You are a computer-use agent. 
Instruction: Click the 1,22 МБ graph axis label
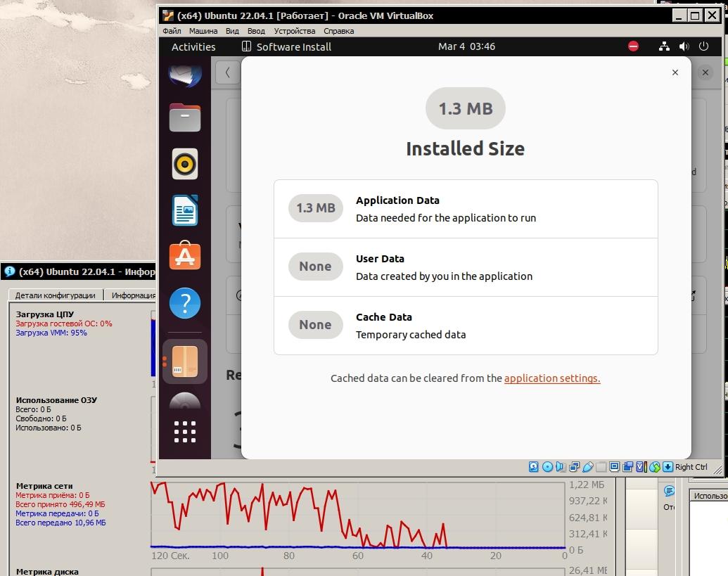tap(587, 485)
